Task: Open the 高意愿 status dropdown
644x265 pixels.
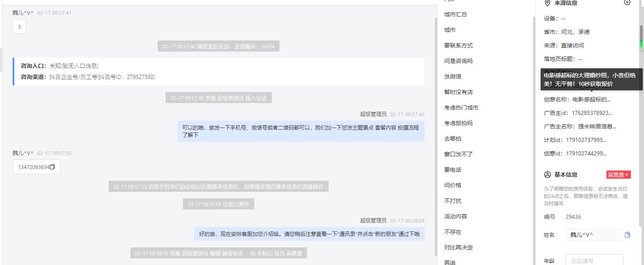Action: (x=618, y=175)
